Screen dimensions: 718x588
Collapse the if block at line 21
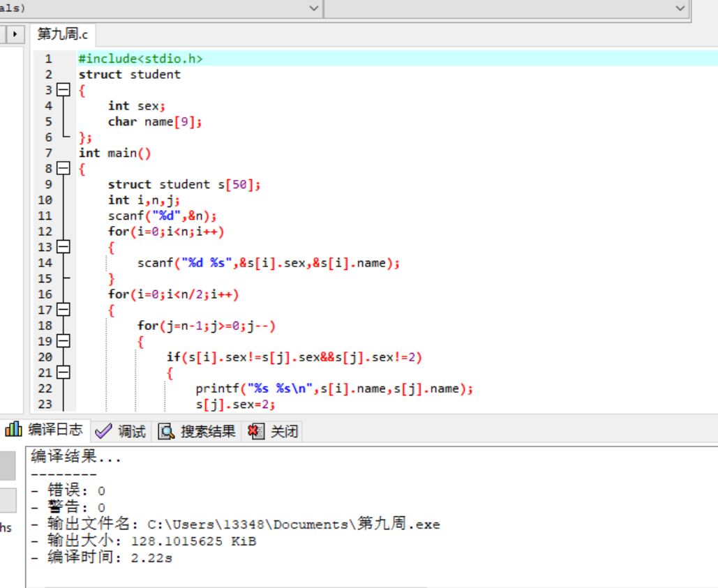pos(63,372)
